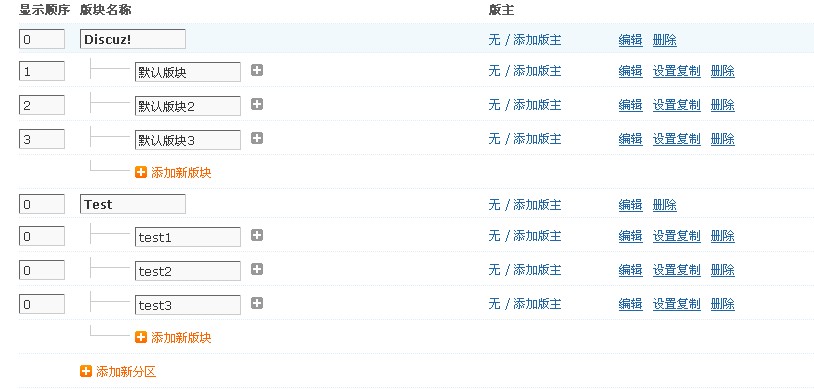Click 添加版主 for test3 row
This screenshot has height=389, width=814.
537,304
